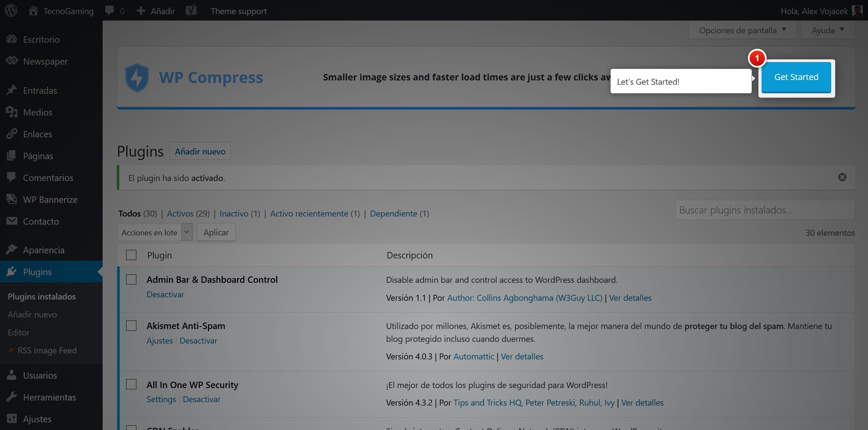The height and width of the screenshot is (430, 868).
Task: Open the Automattic author link
Action: [474, 356]
